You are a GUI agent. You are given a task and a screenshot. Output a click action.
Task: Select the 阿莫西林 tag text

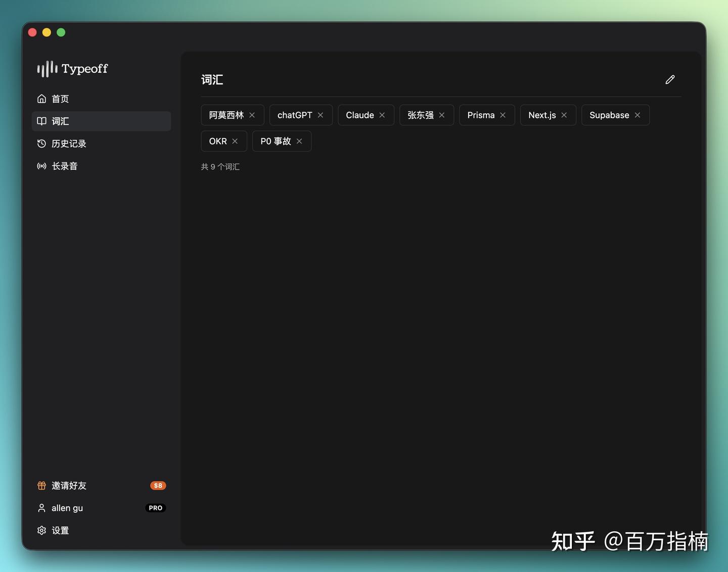click(x=226, y=115)
